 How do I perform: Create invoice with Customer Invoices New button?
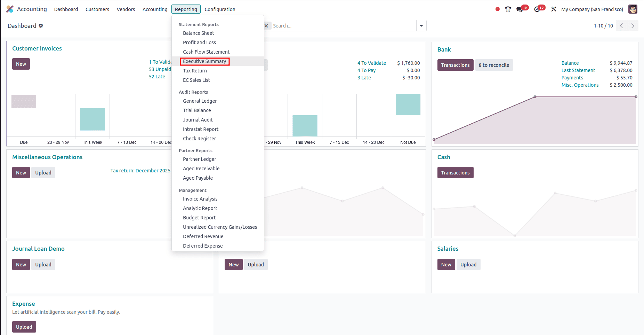pyautogui.click(x=21, y=64)
